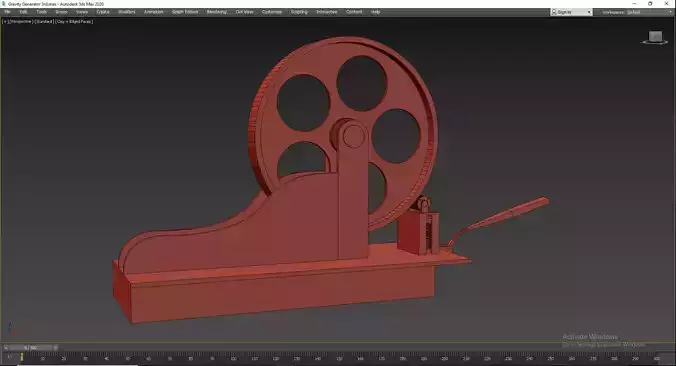This screenshot has height=366, width=676.
Task: Click the [+] viewport general label
Action: pos(5,21)
